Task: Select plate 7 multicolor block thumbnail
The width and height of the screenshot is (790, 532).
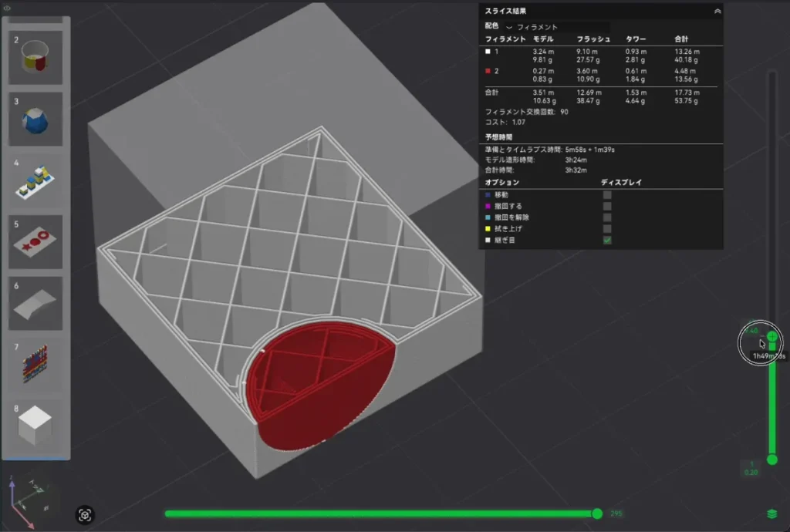Action: [35, 365]
